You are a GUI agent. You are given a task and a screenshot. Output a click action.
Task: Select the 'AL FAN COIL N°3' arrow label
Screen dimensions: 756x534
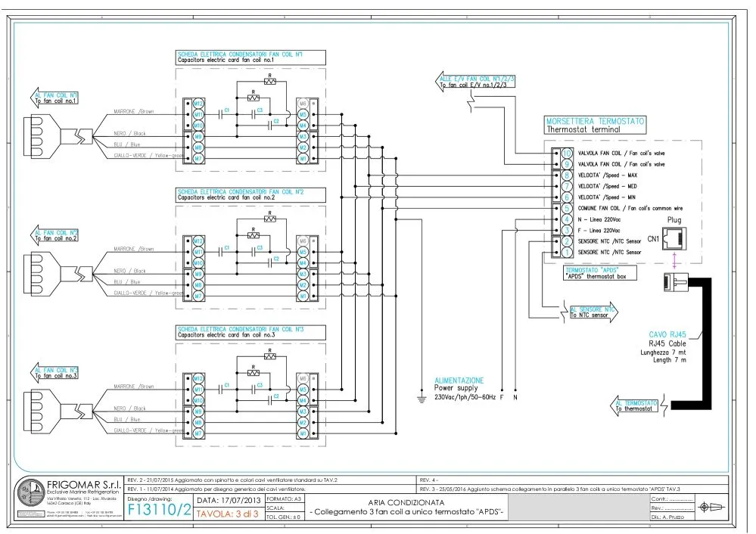tap(54, 372)
